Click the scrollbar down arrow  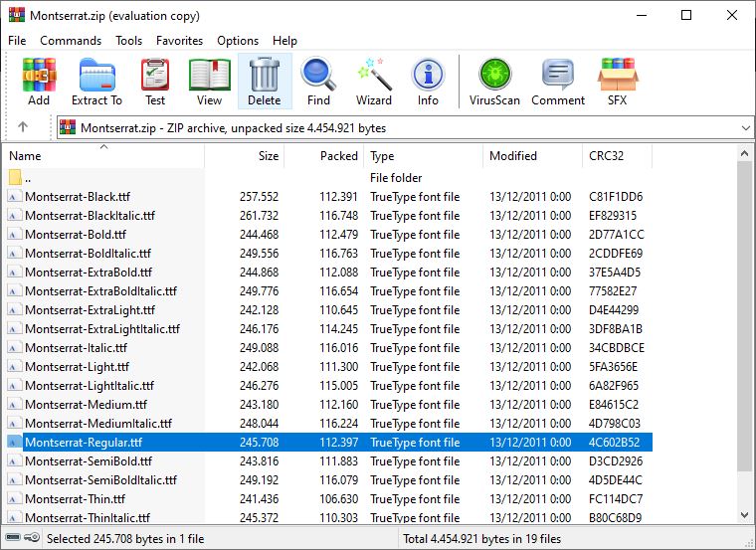tap(744, 515)
